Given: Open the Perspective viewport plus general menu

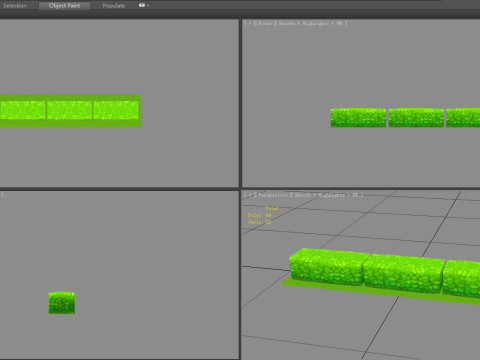Looking at the screenshot, I should [250, 195].
